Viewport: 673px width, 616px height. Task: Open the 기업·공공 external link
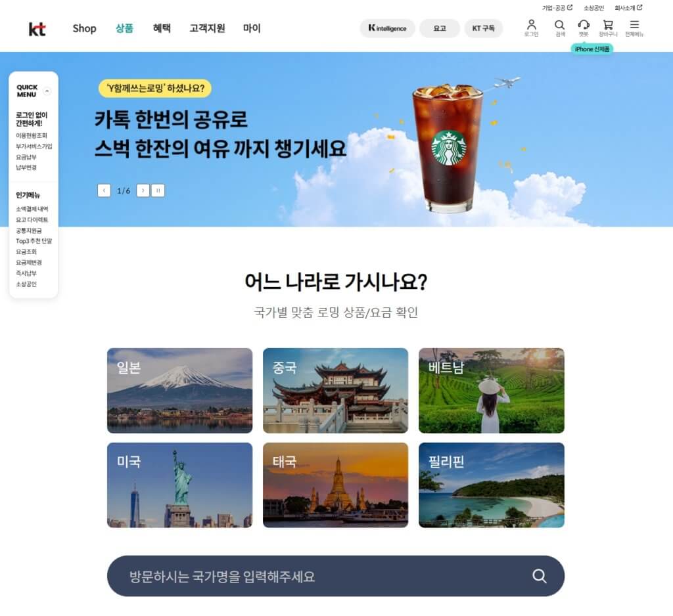(557, 8)
